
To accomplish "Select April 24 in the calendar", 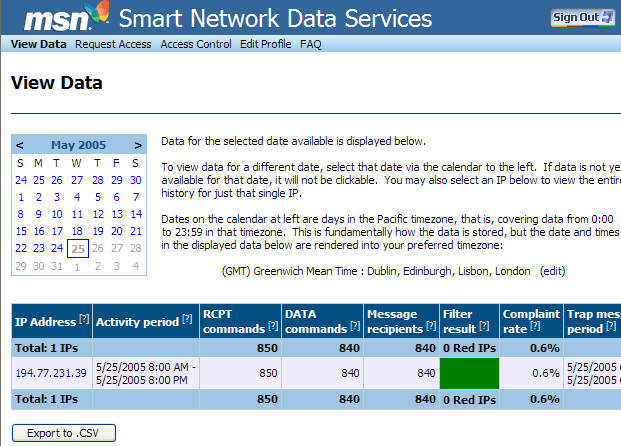I will [x=21, y=180].
